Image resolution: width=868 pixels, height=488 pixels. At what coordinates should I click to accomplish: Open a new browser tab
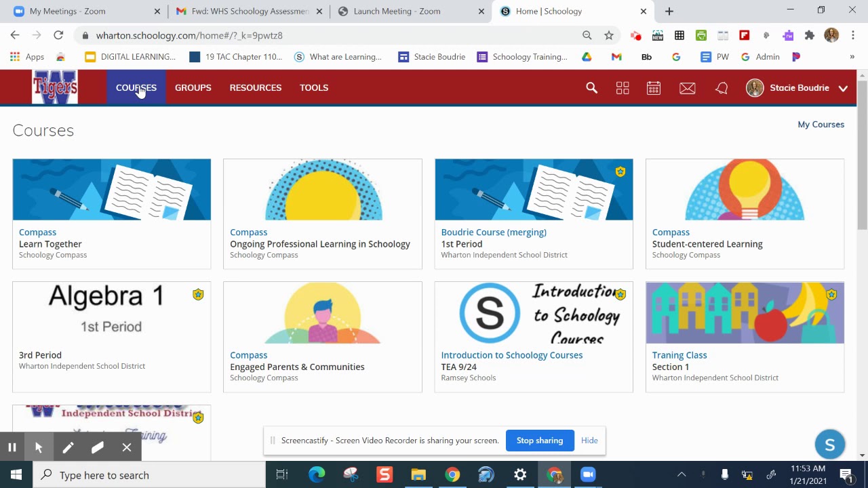click(x=669, y=12)
